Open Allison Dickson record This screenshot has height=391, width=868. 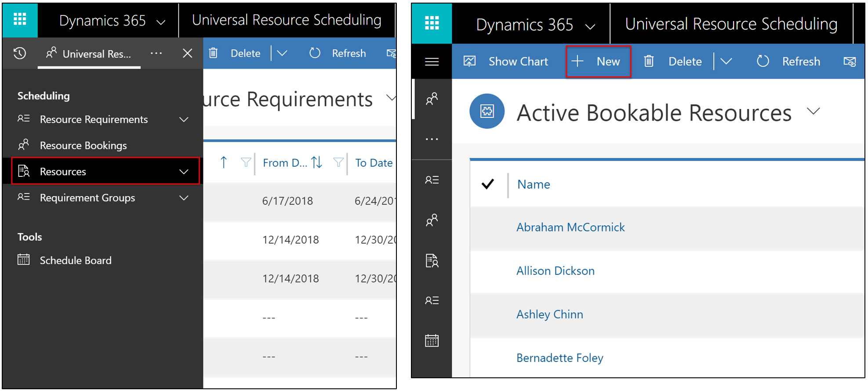556,271
